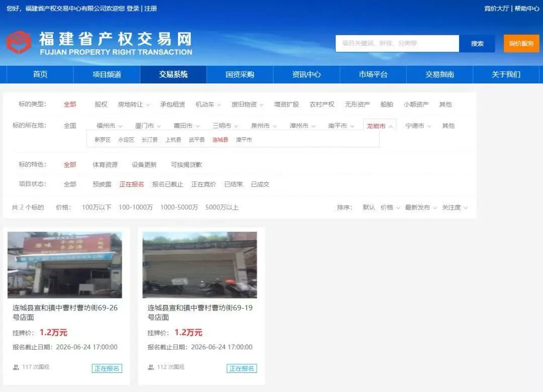Expand 泉州市 location dropdown
Screen dimensions: 543x392
click(x=264, y=126)
